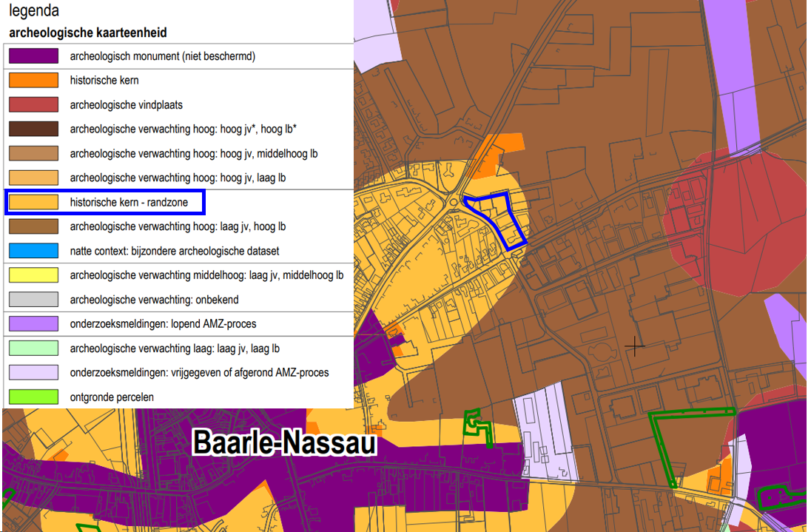Click the text 'archeologisch monument (niet beschermd)'
Image resolution: width=811 pixels, height=532 pixels.
(162, 56)
